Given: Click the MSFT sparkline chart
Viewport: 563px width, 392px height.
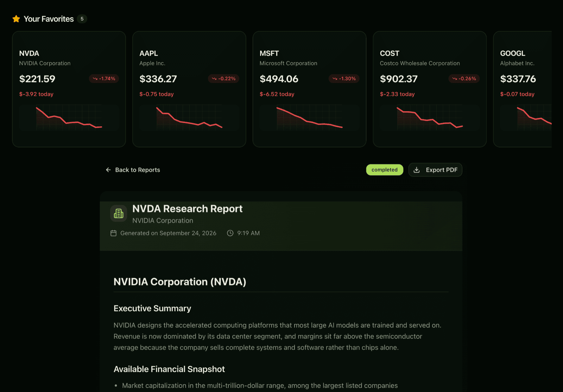Looking at the screenshot, I should click(310, 118).
